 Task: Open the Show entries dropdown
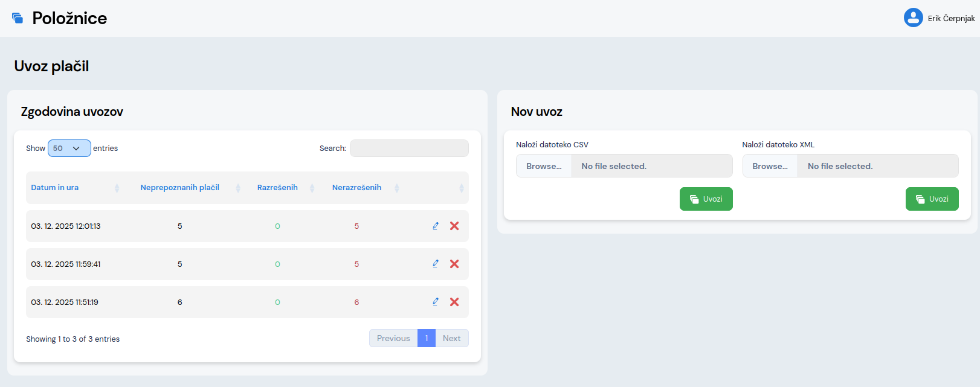pos(69,148)
